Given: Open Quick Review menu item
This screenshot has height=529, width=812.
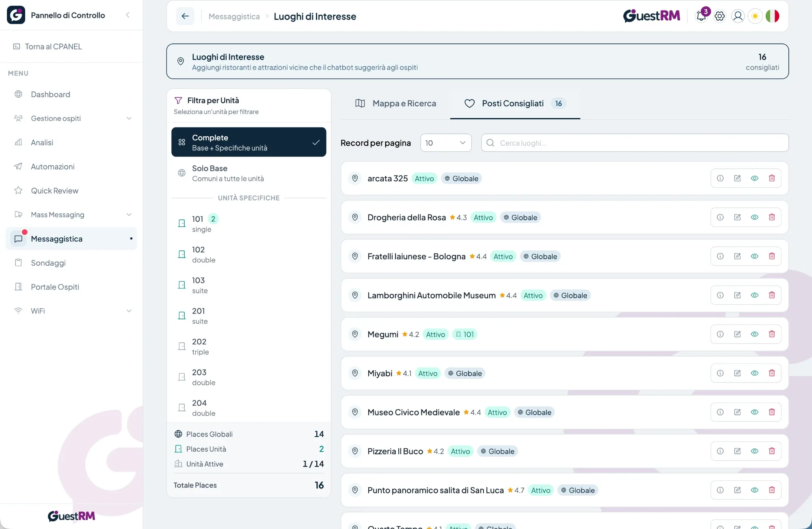Looking at the screenshot, I should click(71, 191).
